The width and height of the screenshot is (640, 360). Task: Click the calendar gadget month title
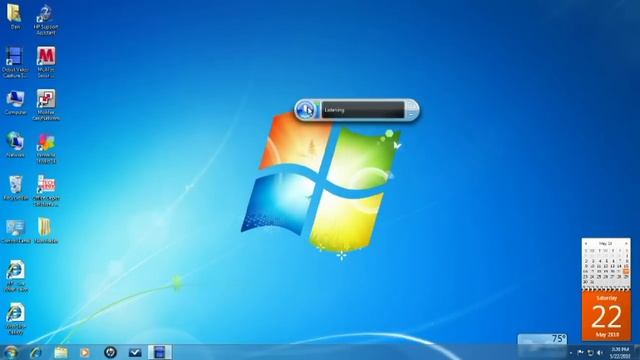tap(606, 244)
